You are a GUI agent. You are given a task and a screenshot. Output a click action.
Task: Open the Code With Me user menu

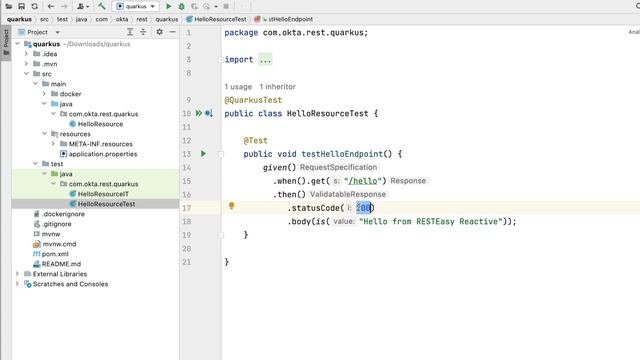(x=83, y=6)
